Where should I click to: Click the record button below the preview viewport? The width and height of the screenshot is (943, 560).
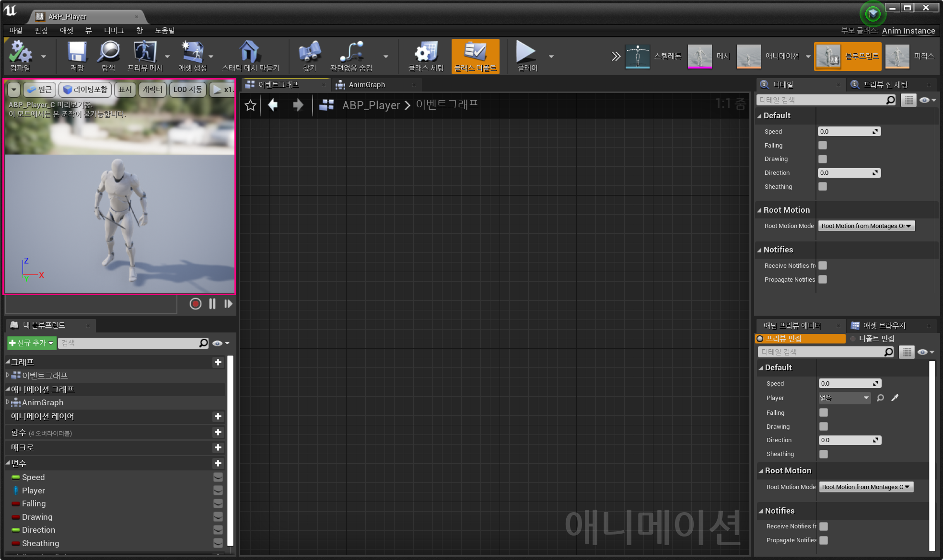195,304
